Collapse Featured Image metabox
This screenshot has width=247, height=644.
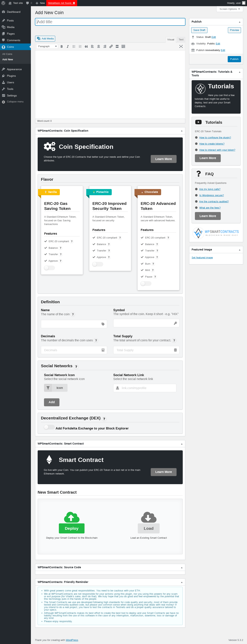pos(239,250)
